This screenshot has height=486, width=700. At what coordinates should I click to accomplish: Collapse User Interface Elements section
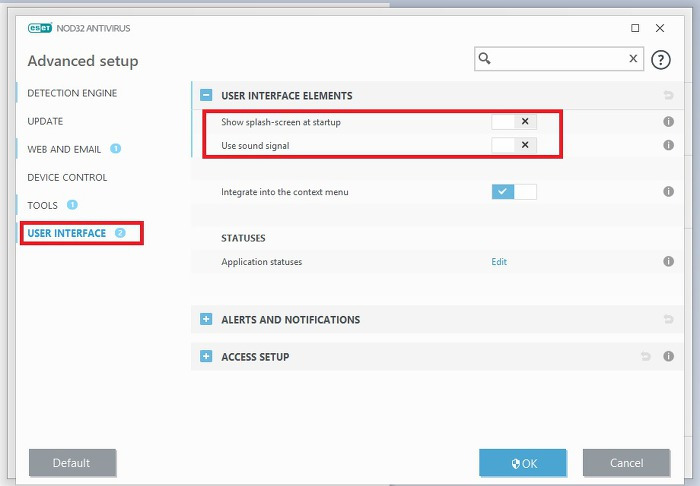point(206,95)
